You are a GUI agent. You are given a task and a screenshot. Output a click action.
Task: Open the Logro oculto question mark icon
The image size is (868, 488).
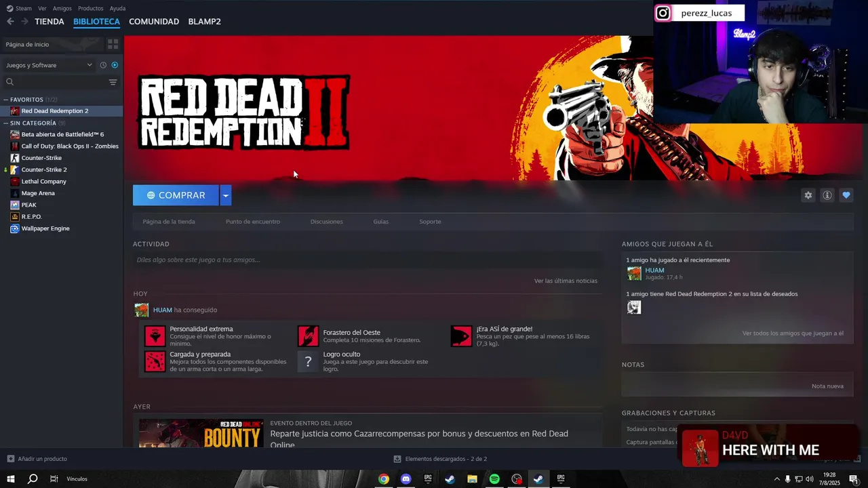308,361
